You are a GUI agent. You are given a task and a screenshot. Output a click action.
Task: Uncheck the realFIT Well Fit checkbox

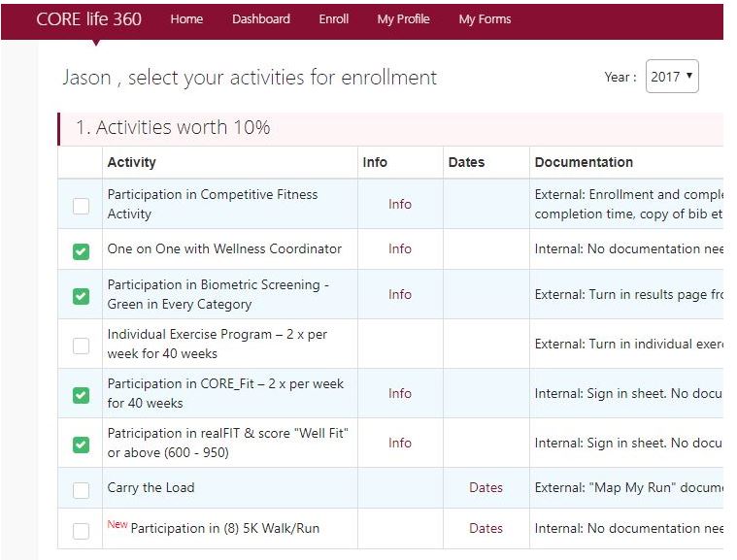[81, 445]
